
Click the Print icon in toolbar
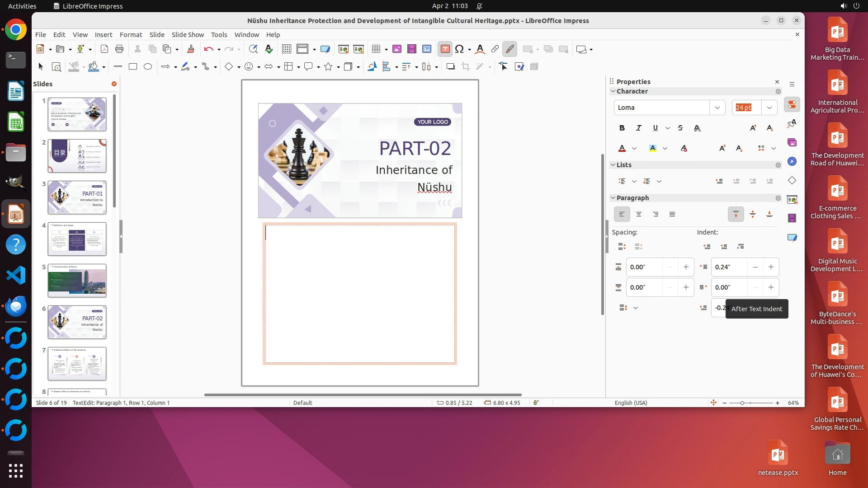click(x=119, y=49)
